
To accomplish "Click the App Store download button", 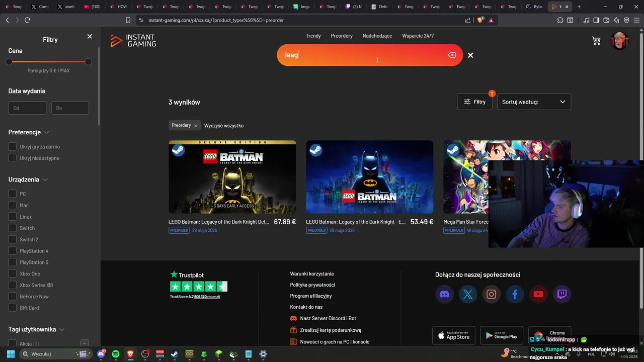I will click(x=454, y=335).
